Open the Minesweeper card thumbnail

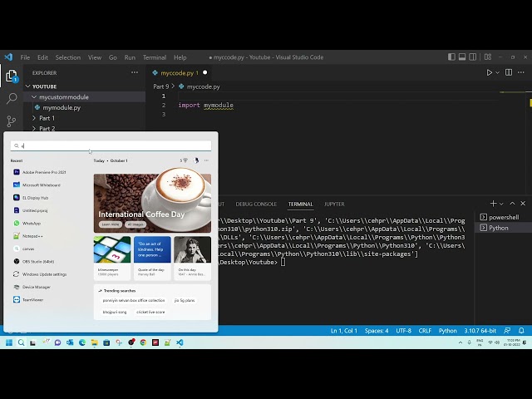coord(112,249)
